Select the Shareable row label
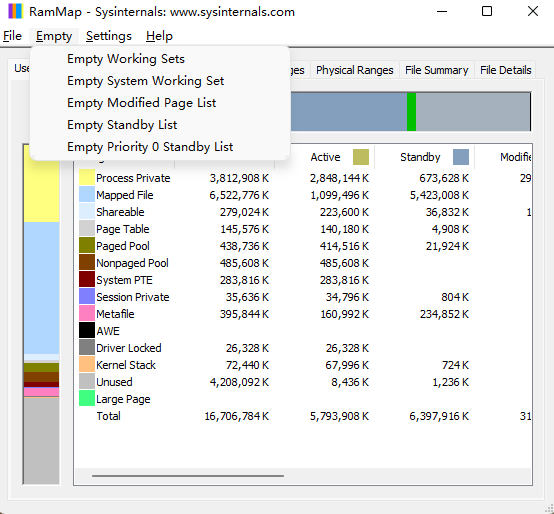 (x=120, y=212)
